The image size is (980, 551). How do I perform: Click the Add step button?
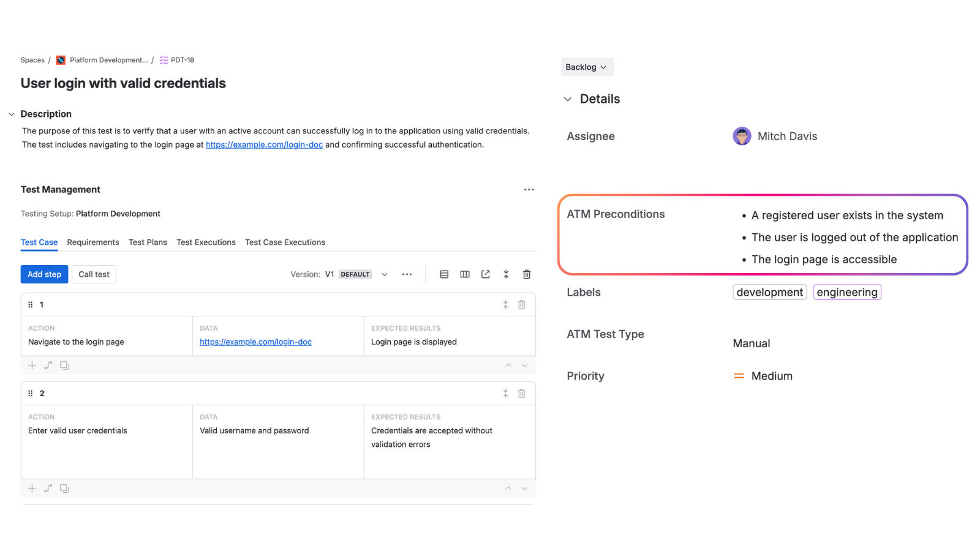(x=44, y=274)
